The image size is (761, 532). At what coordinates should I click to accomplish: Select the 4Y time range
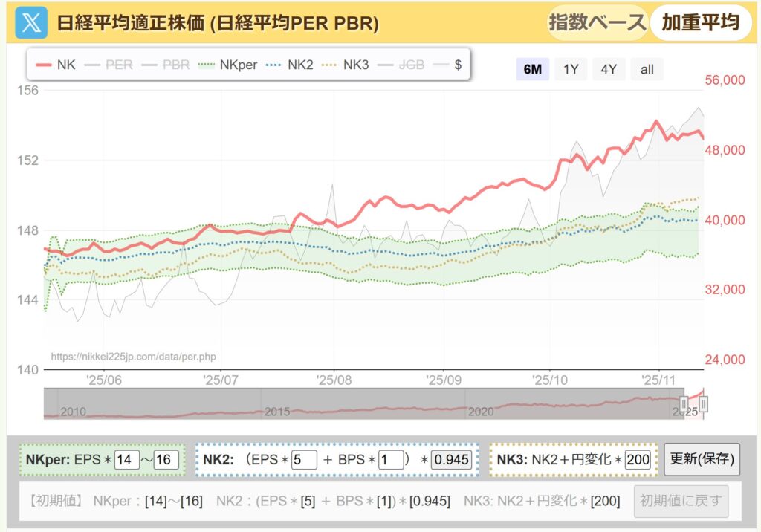607,68
